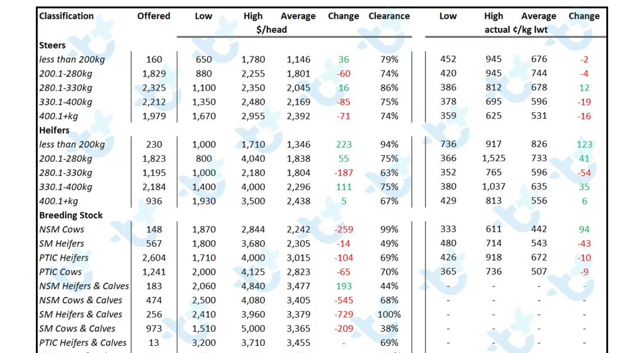Click the green 223 change value

pos(344,144)
